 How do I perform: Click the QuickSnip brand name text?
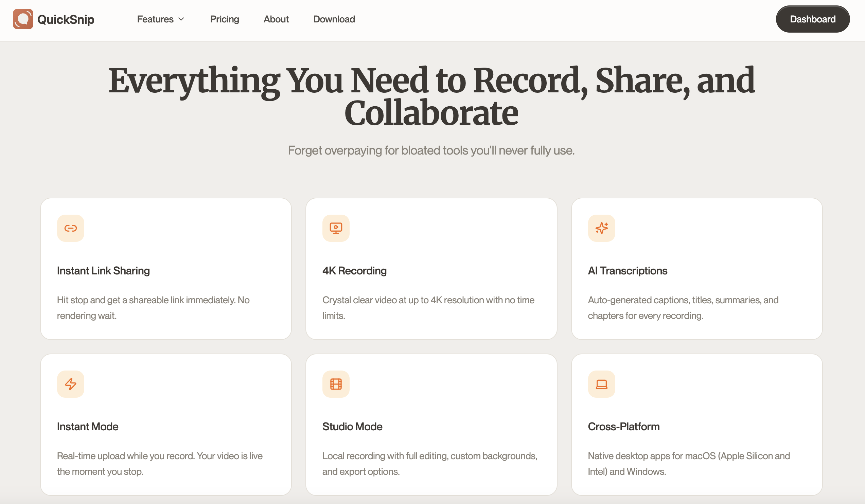tap(66, 20)
